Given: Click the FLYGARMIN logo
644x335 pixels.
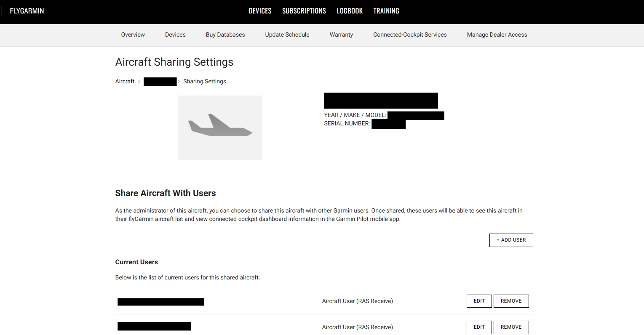Looking at the screenshot, I should click(27, 11).
